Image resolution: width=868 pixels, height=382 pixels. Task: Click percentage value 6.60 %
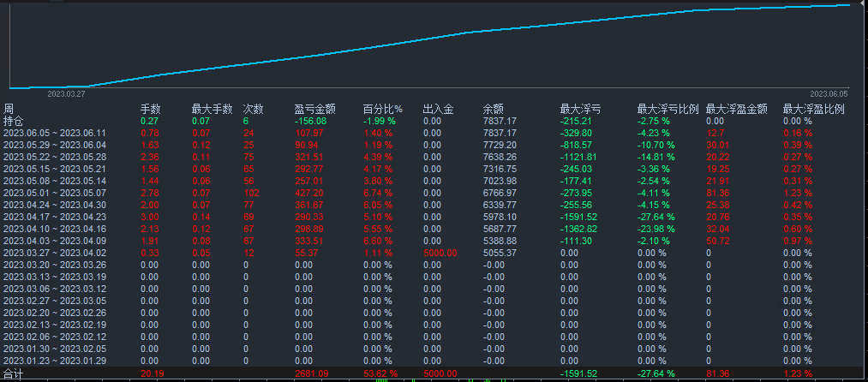point(378,241)
